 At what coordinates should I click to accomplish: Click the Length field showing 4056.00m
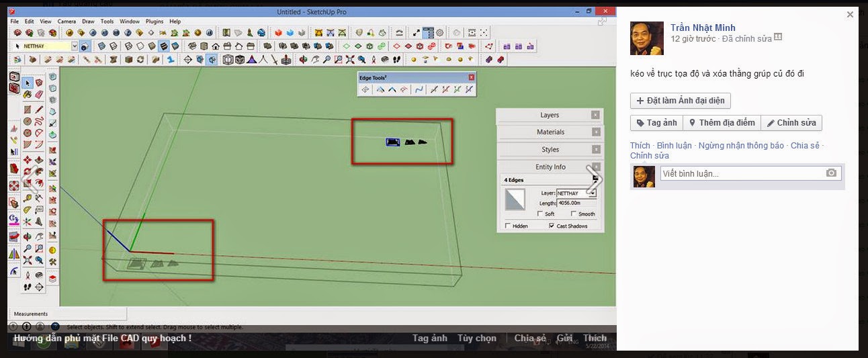click(x=576, y=203)
